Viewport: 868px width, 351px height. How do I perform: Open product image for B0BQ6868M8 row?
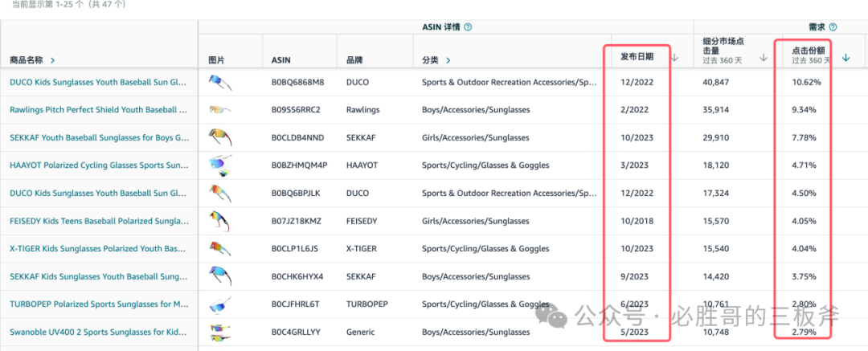(219, 82)
